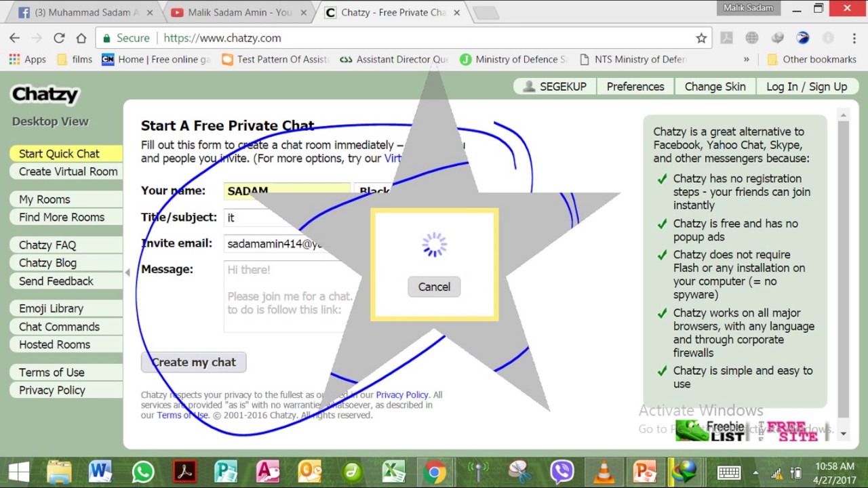Image resolution: width=868 pixels, height=488 pixels.
Task: Click the Chatzy logo
Action: point(45,94)
